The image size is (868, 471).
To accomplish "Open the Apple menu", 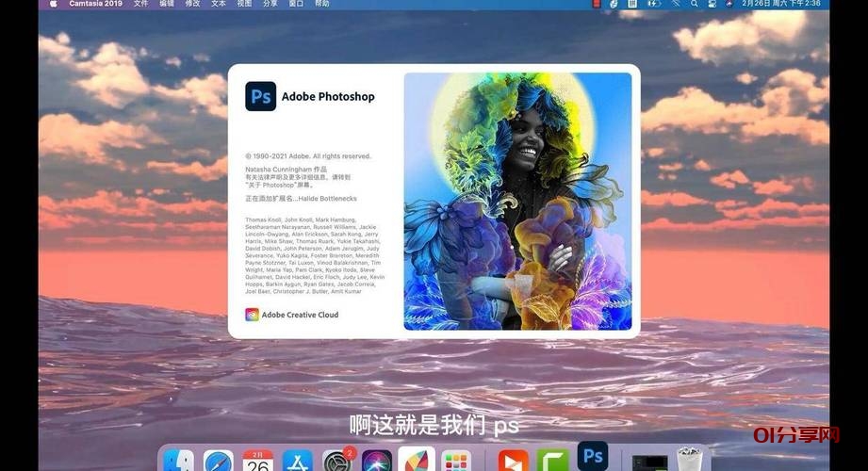I will point(53,4).
